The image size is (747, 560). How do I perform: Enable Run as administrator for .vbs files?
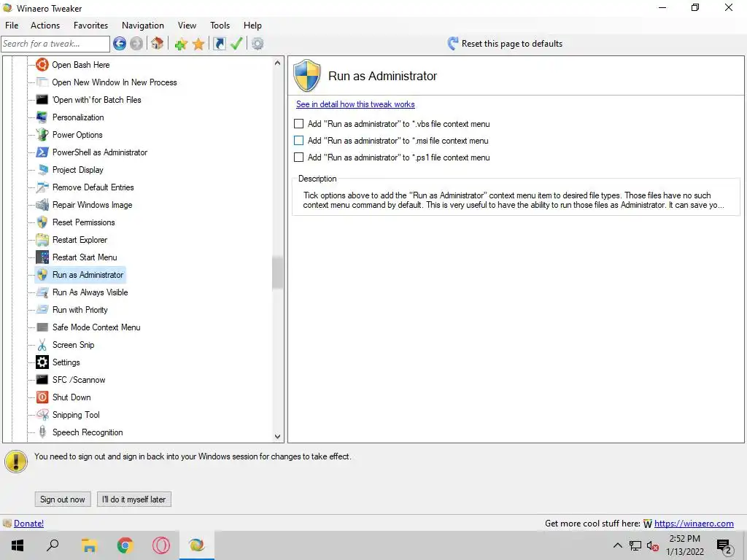click(298, 124)
